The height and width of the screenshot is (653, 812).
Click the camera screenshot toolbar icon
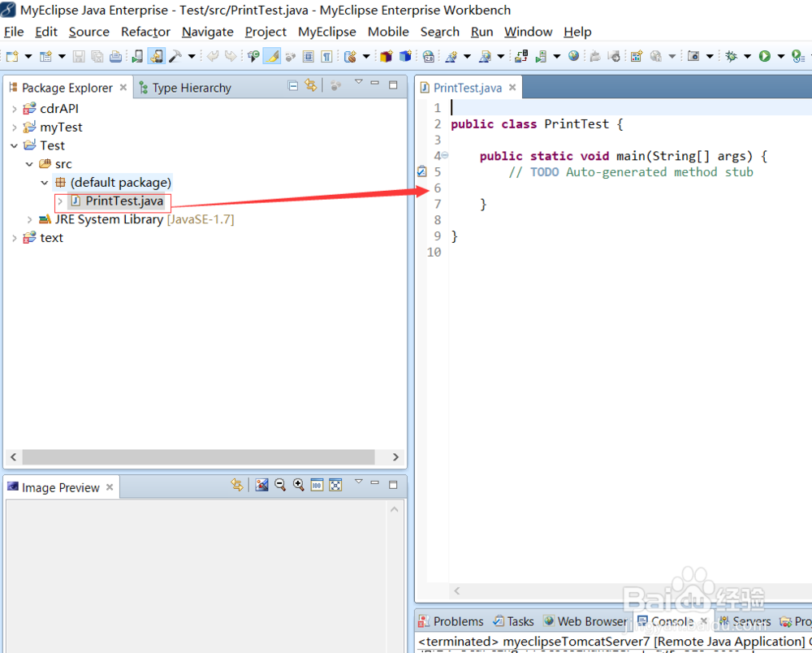tap(693, 56)
